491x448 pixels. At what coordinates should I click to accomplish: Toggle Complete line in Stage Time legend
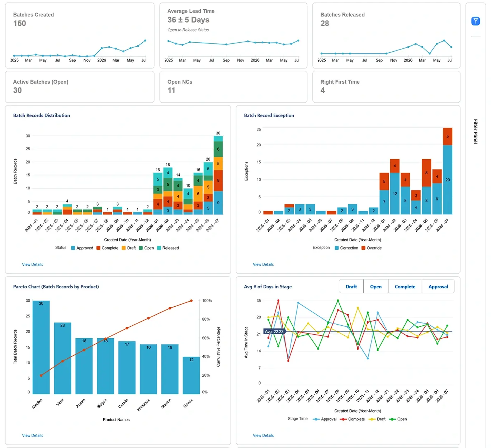click(352, 419)
